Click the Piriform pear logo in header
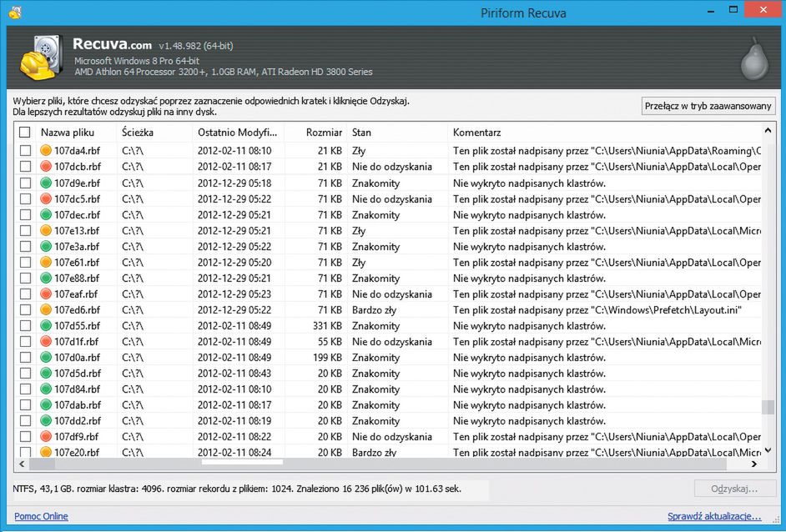The height and width of the screenshot is (532, 786). click(x=754, y=58)
